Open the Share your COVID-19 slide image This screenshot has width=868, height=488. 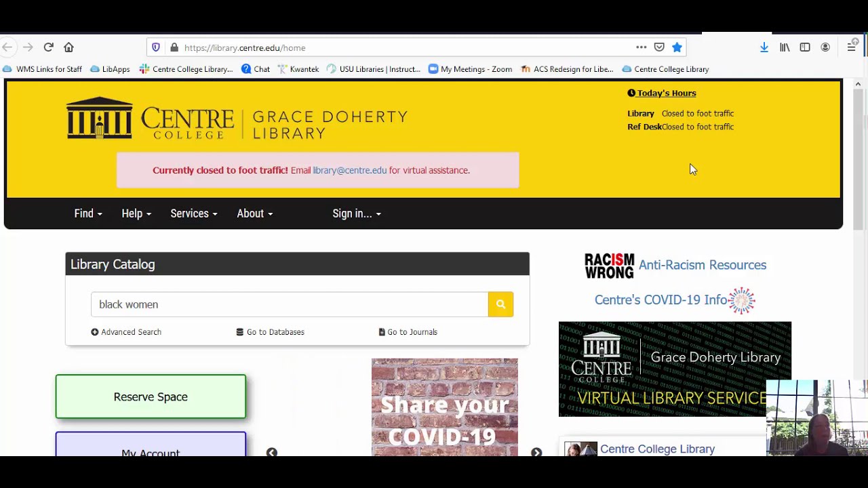coord(445,407)
